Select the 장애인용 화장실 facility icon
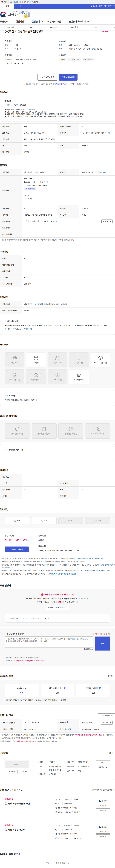Image resolution: width=115 pixels, height=868 pixels. pyautogui.click(x=71, y=431)
